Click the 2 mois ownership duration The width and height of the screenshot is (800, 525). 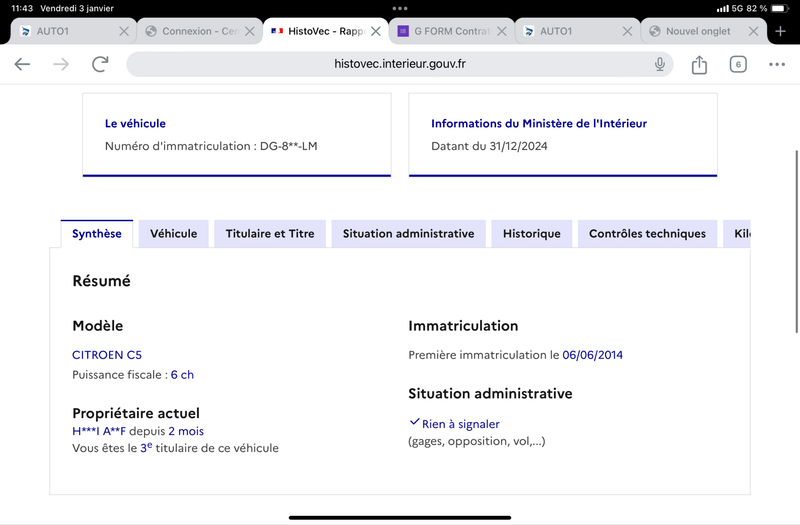[x=186, y=431]
